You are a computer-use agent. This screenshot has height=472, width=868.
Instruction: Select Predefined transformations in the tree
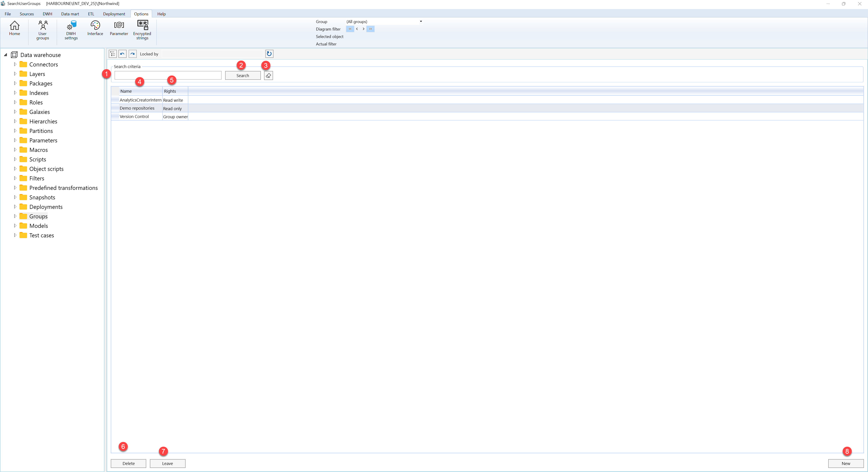(63, 188)
